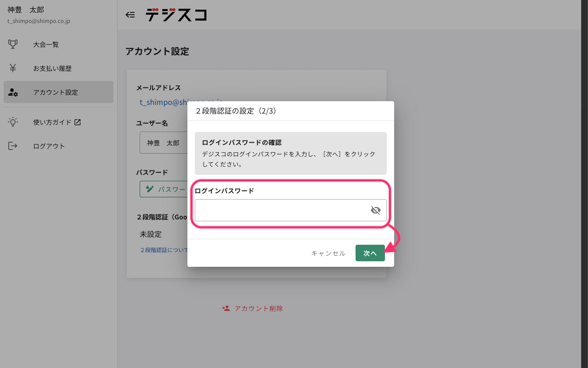This screenshot has width=588, height=368.
Task: Click the person-gear icon for アカウント設定
Action: point(13,92)
